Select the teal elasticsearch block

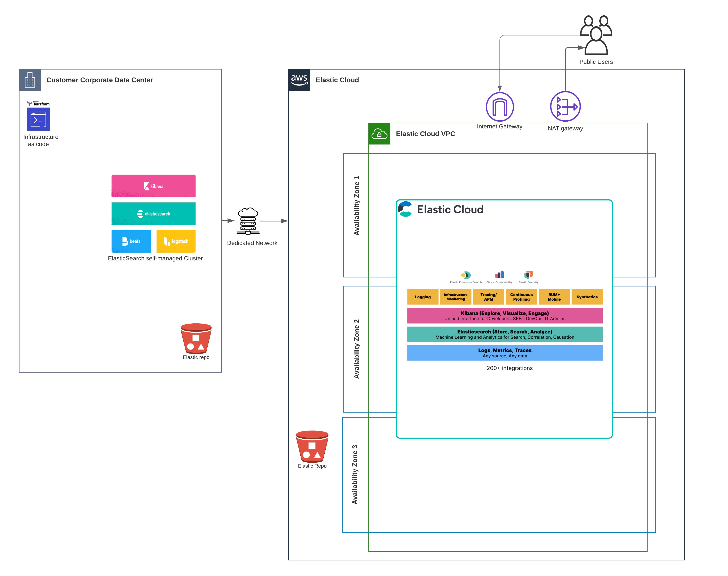pyautogui.click(x=153, y=213)
